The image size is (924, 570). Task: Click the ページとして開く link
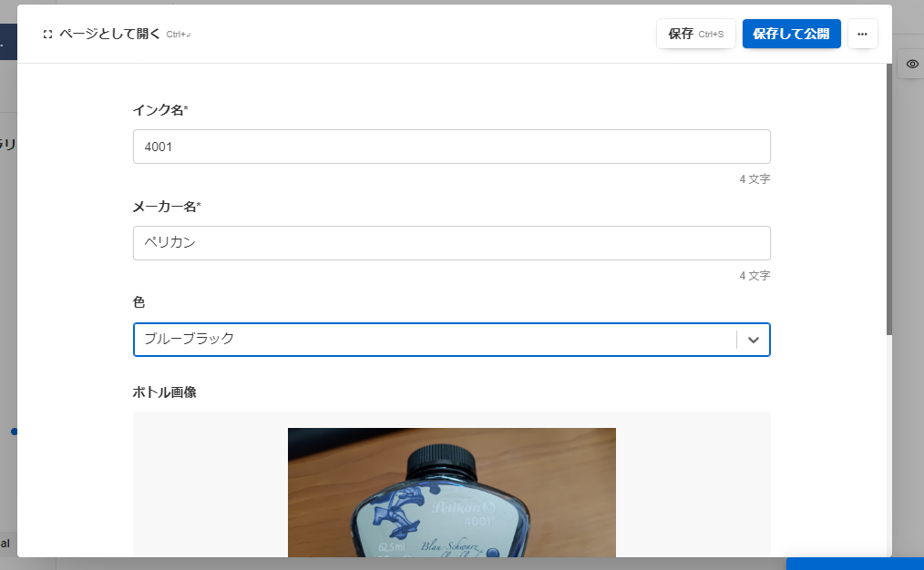click(x=109, y=35)
